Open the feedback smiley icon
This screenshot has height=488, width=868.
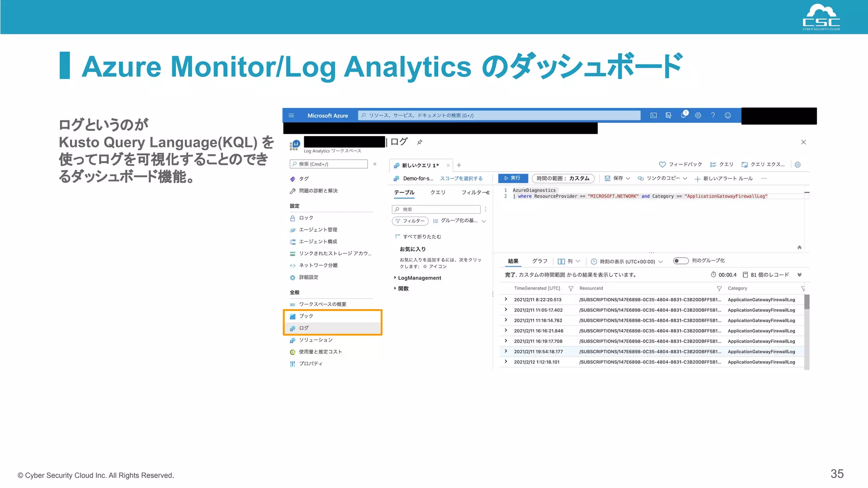tap(728, 115)
